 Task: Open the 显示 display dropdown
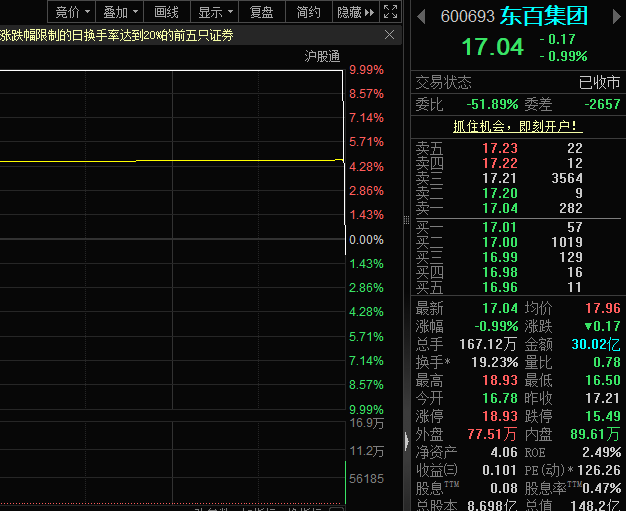[x=215, y=12]
